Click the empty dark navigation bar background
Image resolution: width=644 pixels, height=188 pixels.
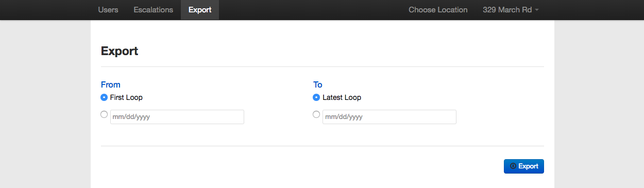309,10
